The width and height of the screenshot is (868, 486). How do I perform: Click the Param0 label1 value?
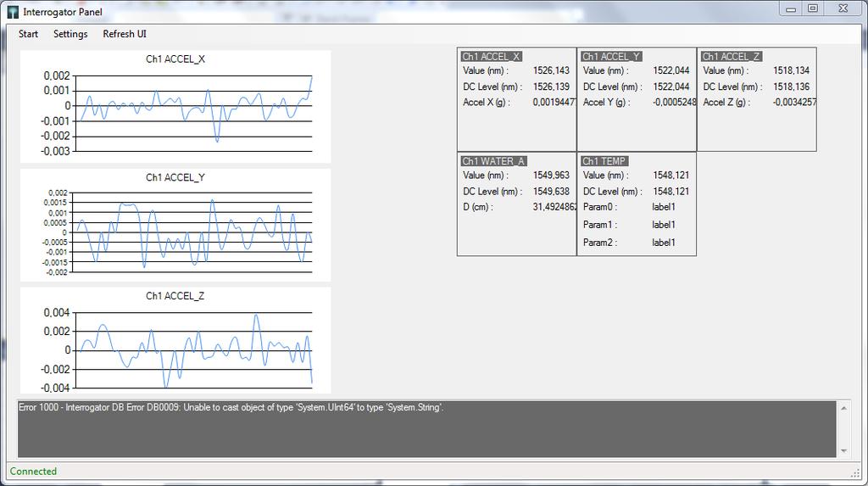point(664,207)
